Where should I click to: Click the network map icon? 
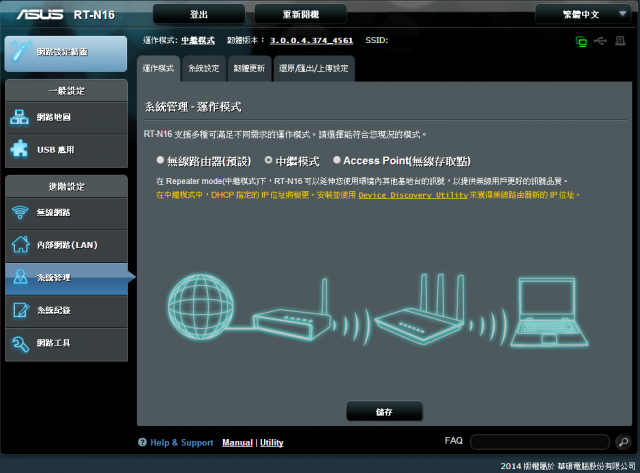click(x=20, y=118)
